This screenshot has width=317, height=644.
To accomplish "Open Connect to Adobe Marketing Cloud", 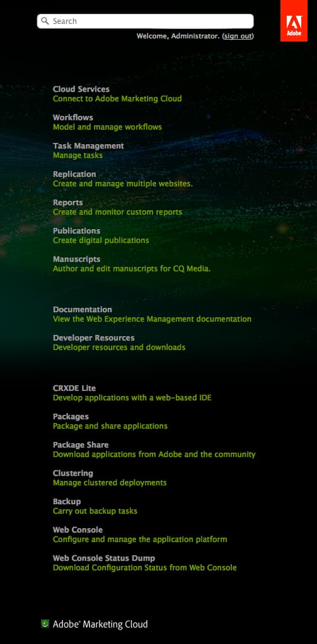I will coord(117,99).
